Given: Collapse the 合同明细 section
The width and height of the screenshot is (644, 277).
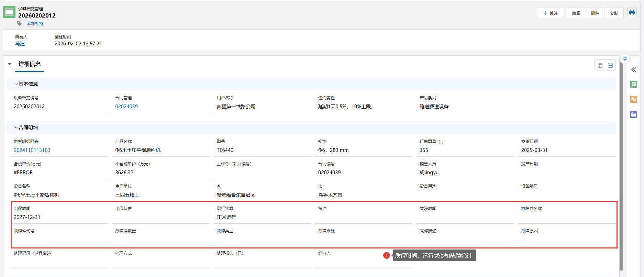Looking at the screenshot, I should pos(16,128).
